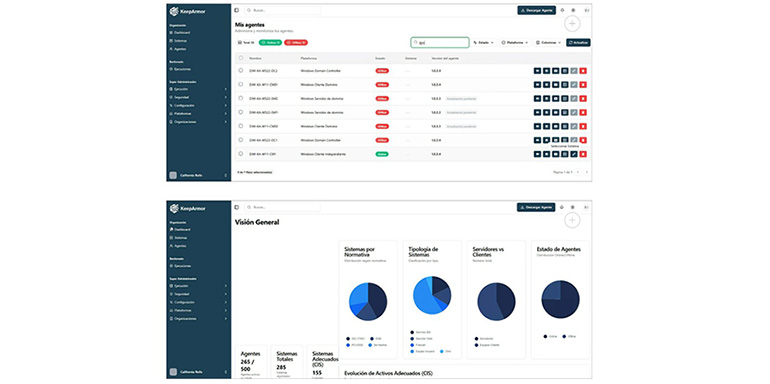Click Online legend dot in Estado de Agentes
Screen dimensions: 770x384
(546, 336)
